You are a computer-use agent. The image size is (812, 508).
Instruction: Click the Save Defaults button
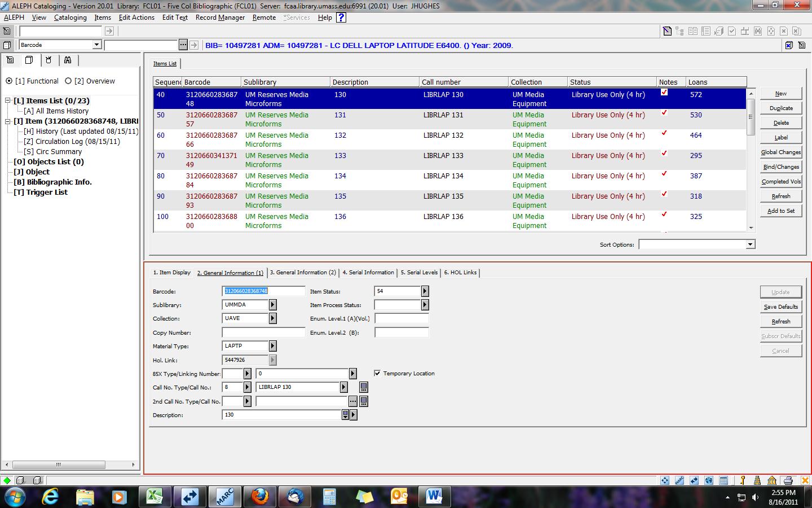(x=780, y=307)
